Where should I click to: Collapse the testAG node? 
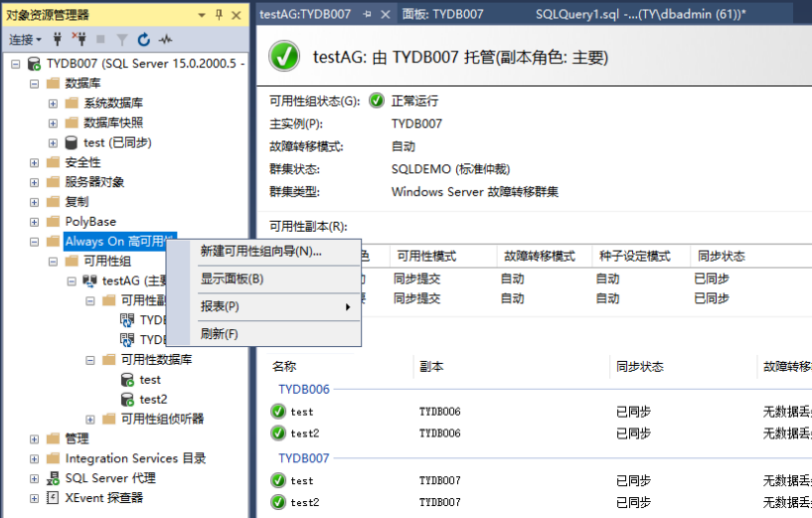(72, 281)
